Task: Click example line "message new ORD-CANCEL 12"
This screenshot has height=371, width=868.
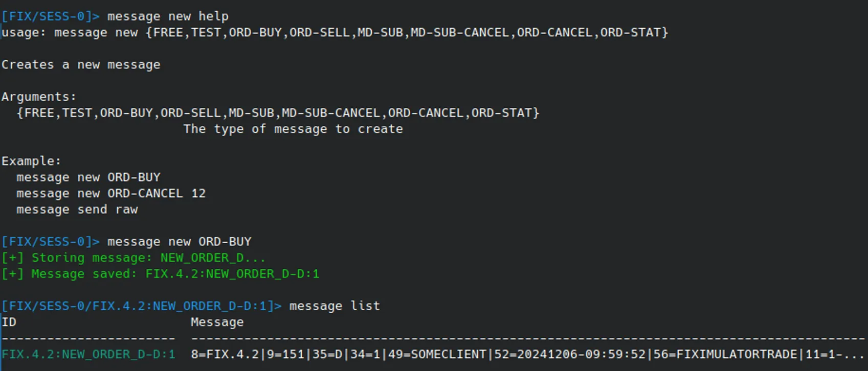Action: 111,194
